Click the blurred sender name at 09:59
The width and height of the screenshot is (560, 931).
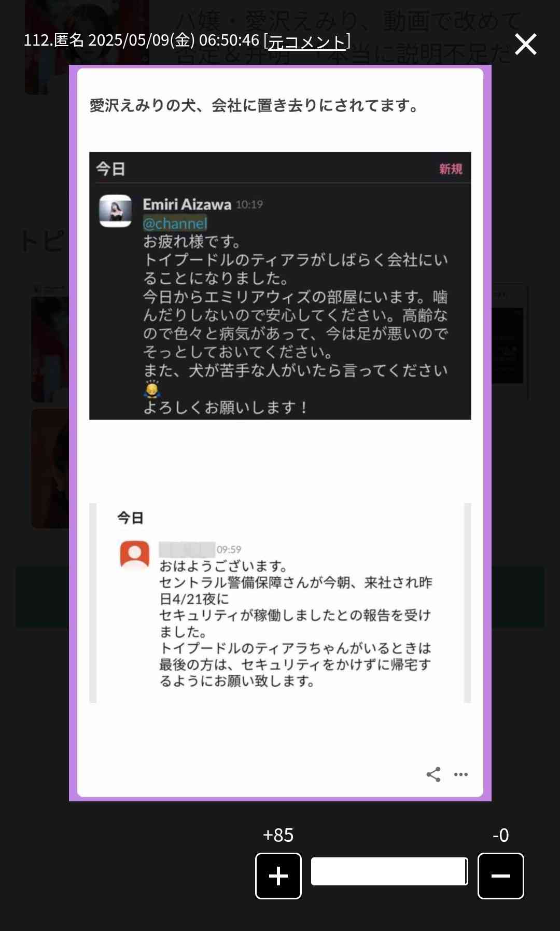point(187,549)
